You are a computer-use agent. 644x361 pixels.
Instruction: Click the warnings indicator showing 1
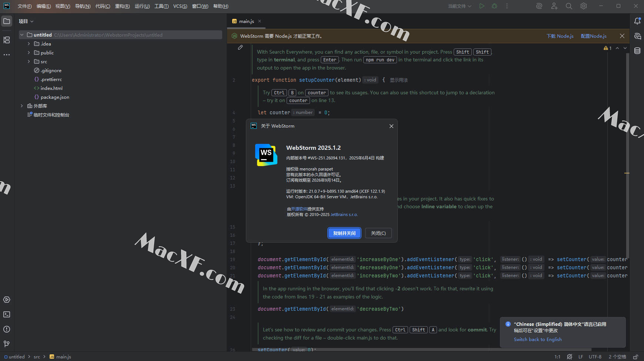point(608,48)
